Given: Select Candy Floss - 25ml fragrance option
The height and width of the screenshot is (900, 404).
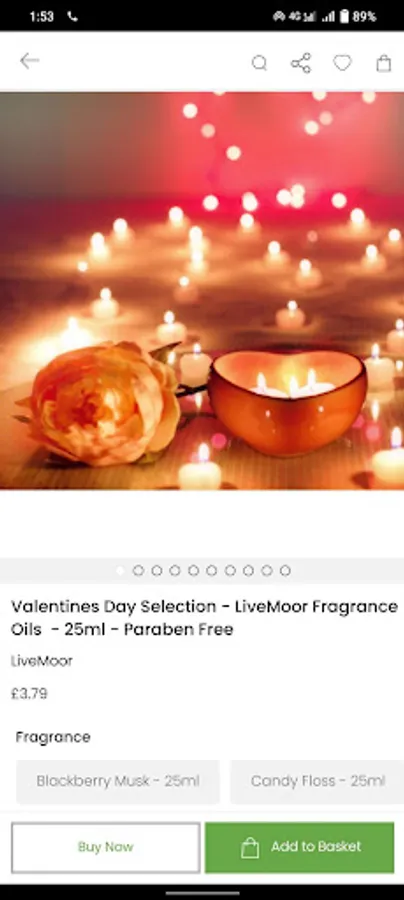Looking at the screenshot, I should (x=317, y=781).
